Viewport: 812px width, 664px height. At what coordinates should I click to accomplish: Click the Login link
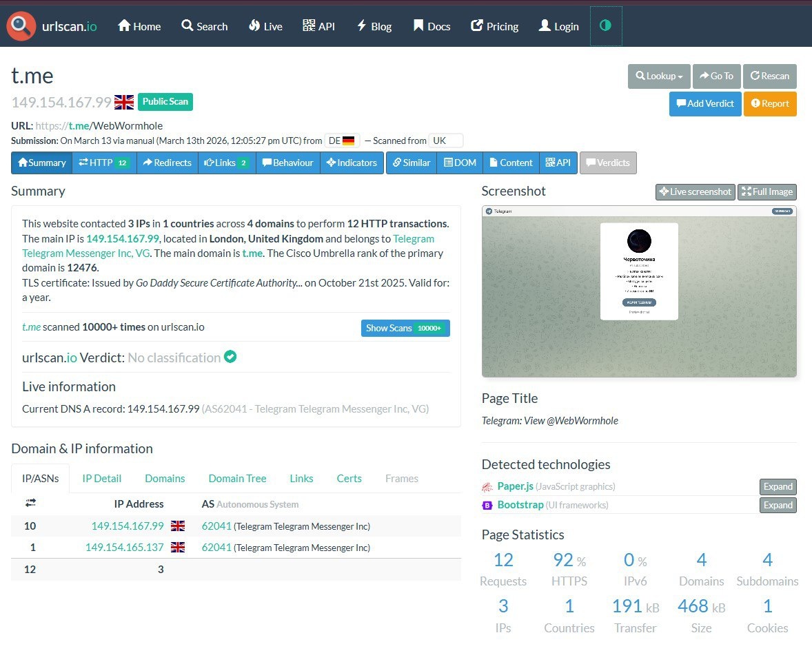pyautogui.click(x=559, y=26)
